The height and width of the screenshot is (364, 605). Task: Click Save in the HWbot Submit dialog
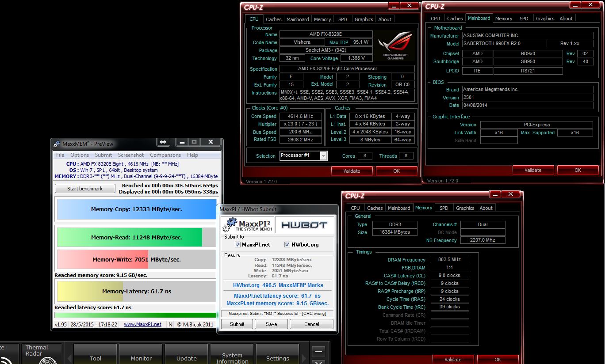(272, 324)
